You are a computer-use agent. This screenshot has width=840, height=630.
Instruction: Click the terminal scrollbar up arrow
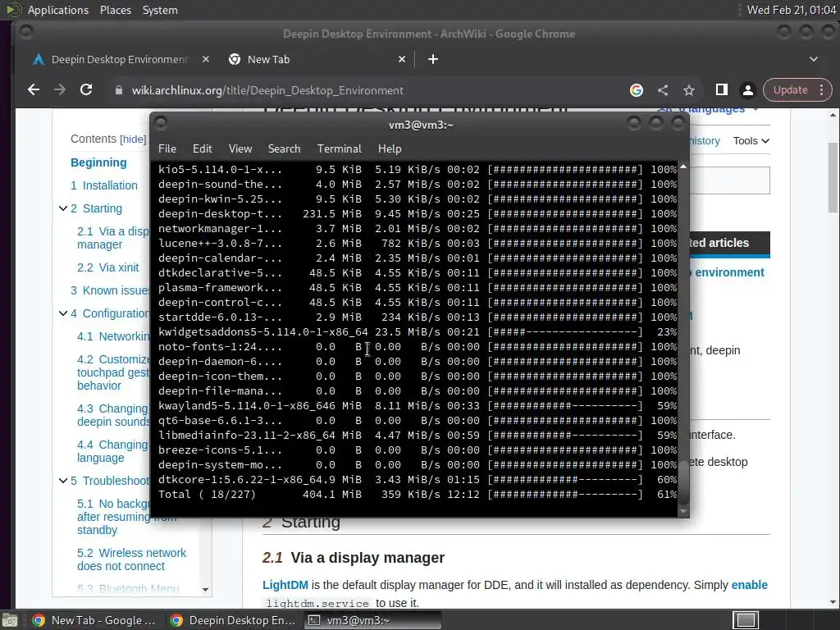(683, 167)
